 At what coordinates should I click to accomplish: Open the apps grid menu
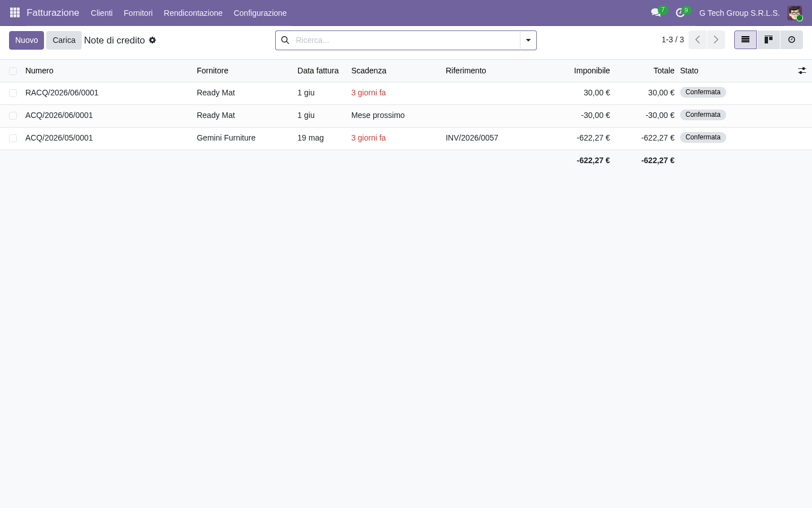(x=15, y=12)
